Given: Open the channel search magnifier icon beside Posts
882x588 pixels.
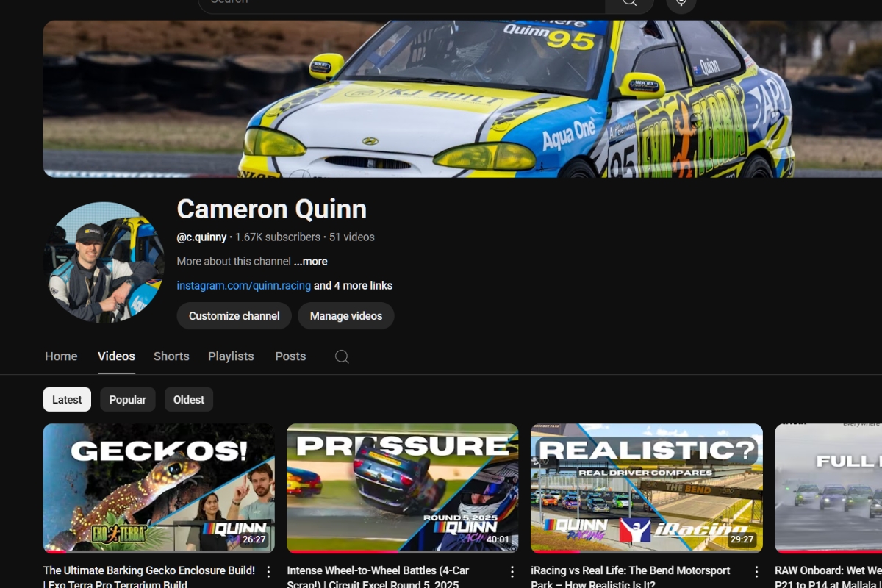Looking at the screenshot, I should pyautogui.click(x=342, y=356).
